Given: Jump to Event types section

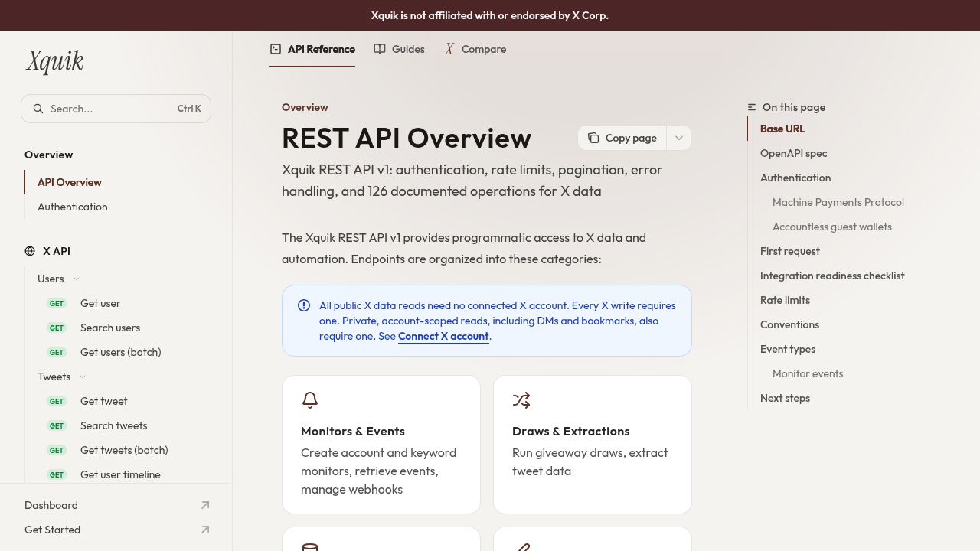Looking at the screenshot, I should pos(788,349).
